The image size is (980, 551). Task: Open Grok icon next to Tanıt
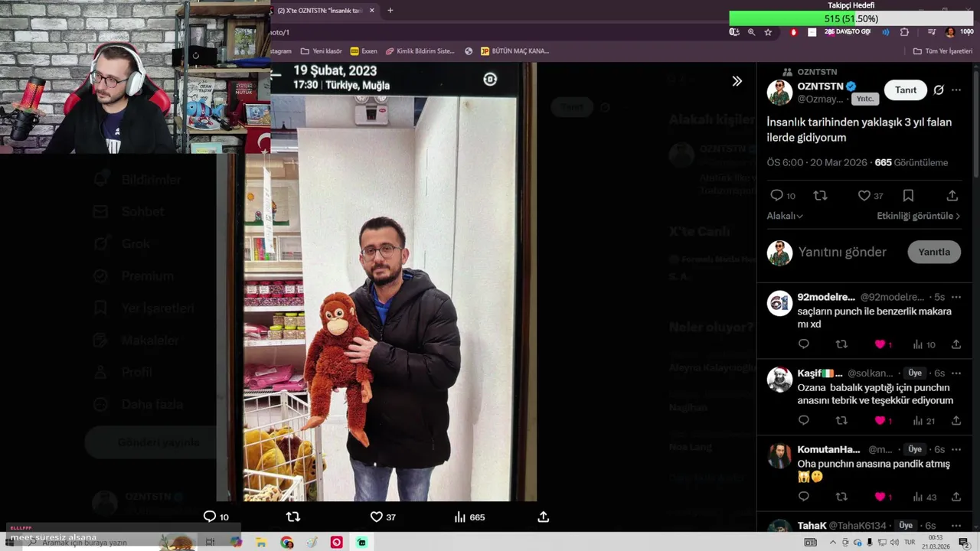(939, 90)
